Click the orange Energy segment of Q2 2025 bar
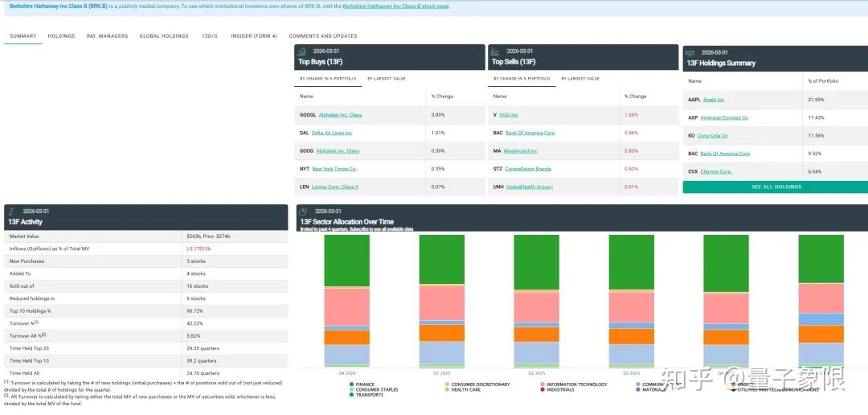868x415 pixels. coord(536,334)
